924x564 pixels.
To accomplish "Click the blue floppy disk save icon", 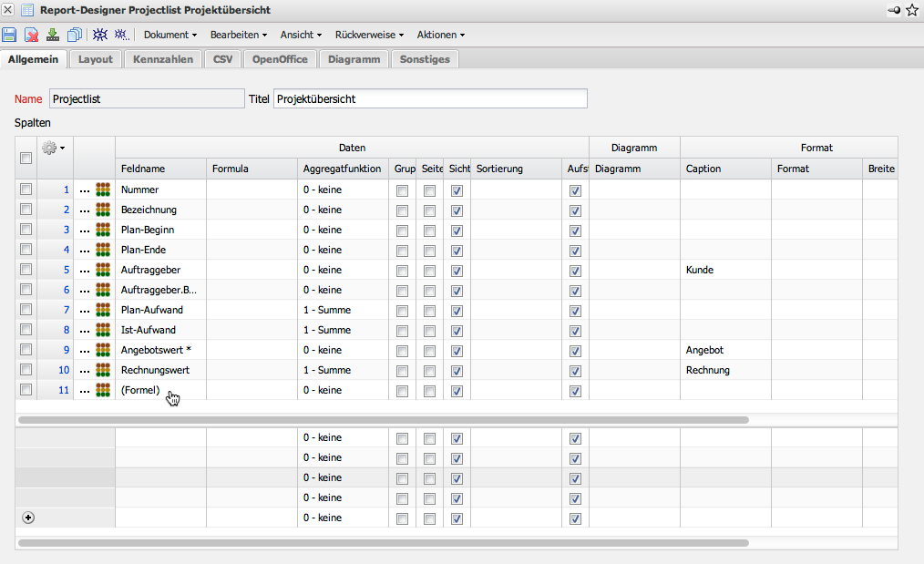I will tap(10, 35).
